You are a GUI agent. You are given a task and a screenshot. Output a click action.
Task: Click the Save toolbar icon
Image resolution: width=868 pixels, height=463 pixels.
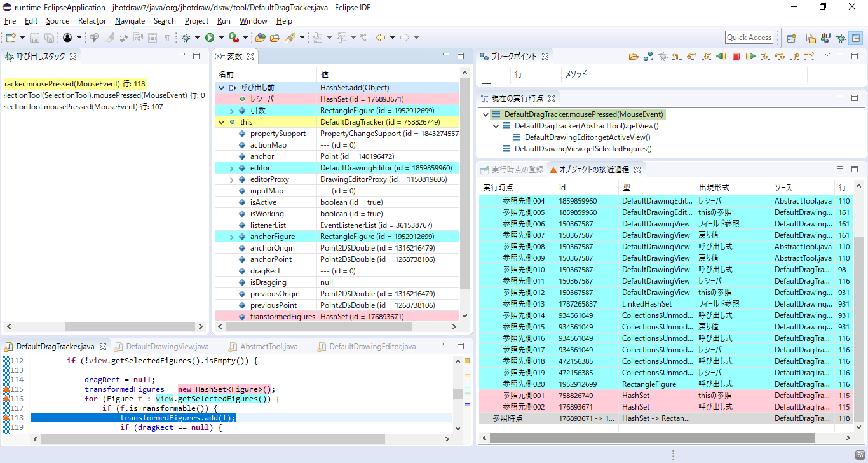(34, 38)
